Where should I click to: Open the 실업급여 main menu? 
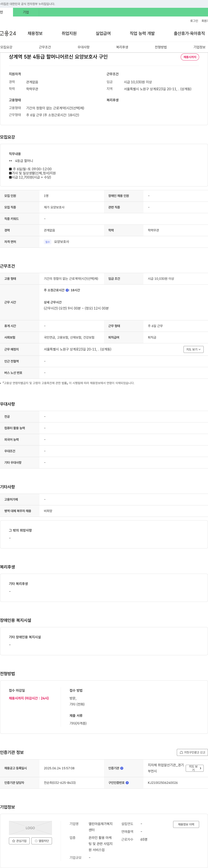(x=103, y=33)
